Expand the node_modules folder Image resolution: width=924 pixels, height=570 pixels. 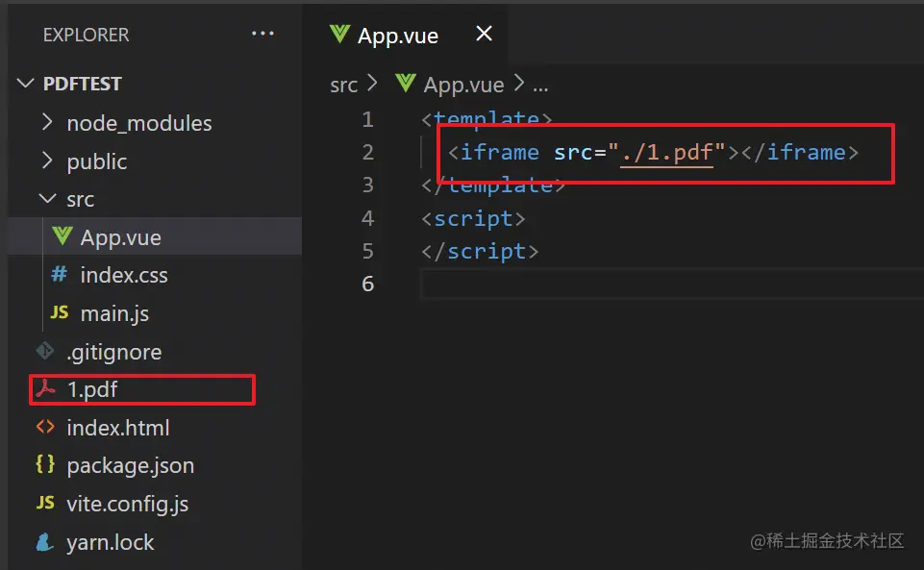(46, 123)
